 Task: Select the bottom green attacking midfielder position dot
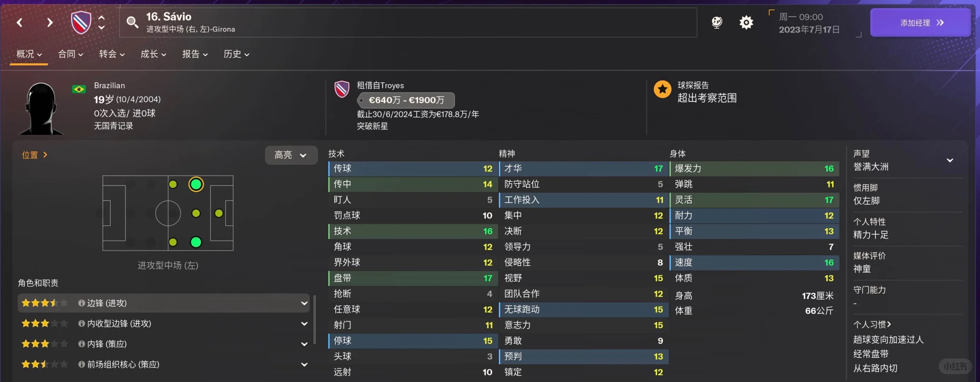(196, 242)
